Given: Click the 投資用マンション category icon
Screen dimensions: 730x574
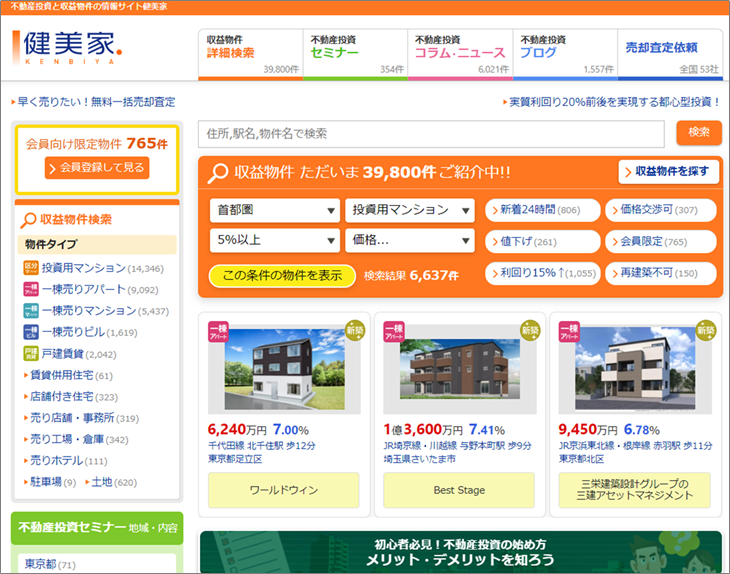Looking at the screenshot, I should 30,268.
